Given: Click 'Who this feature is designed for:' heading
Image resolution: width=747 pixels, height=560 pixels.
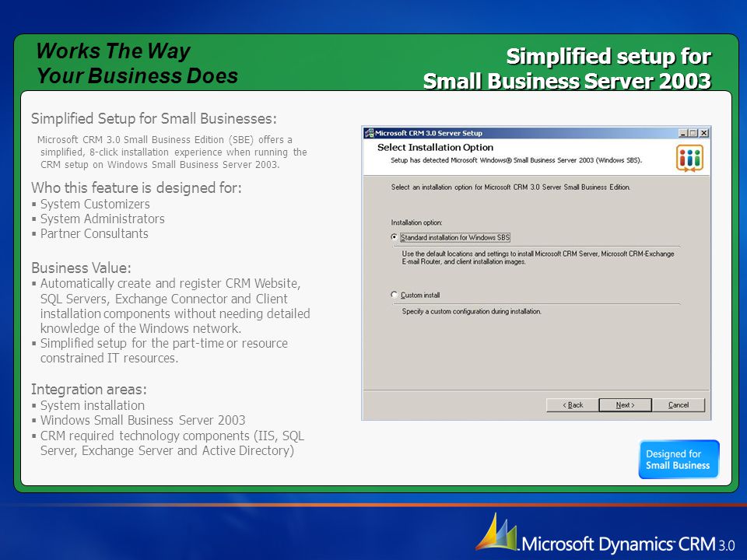Looking at the screenshot, I should [136, 187].
